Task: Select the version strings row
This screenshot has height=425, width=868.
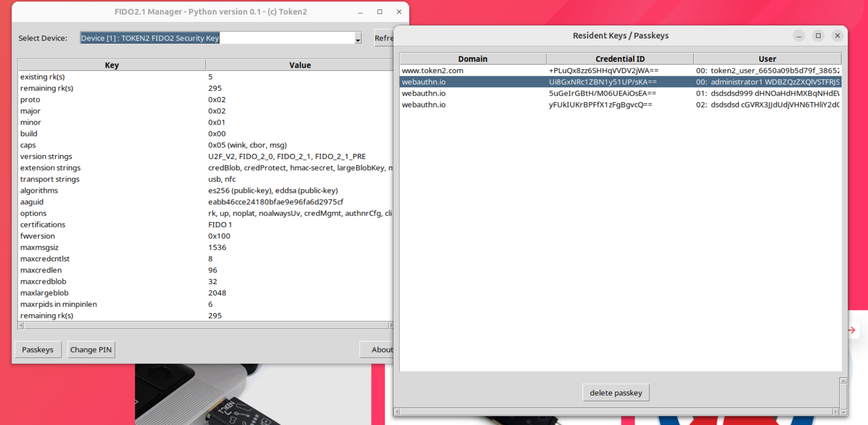Action: pos(206,156)
